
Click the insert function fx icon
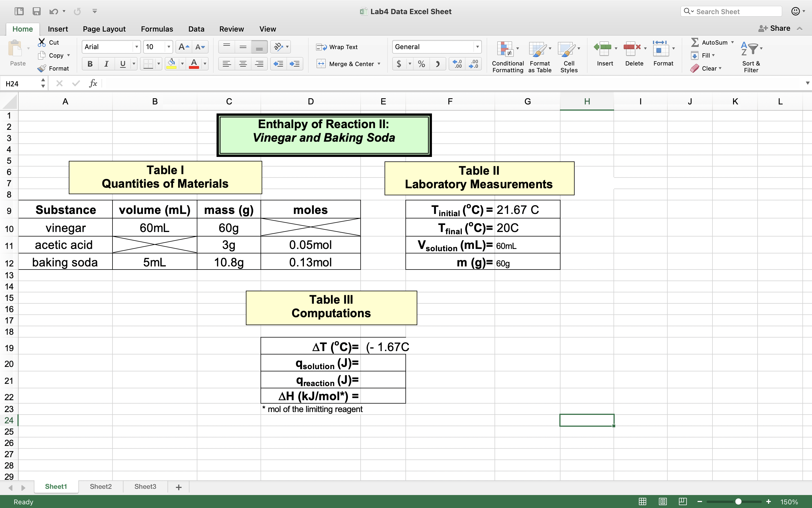[93, 83]
